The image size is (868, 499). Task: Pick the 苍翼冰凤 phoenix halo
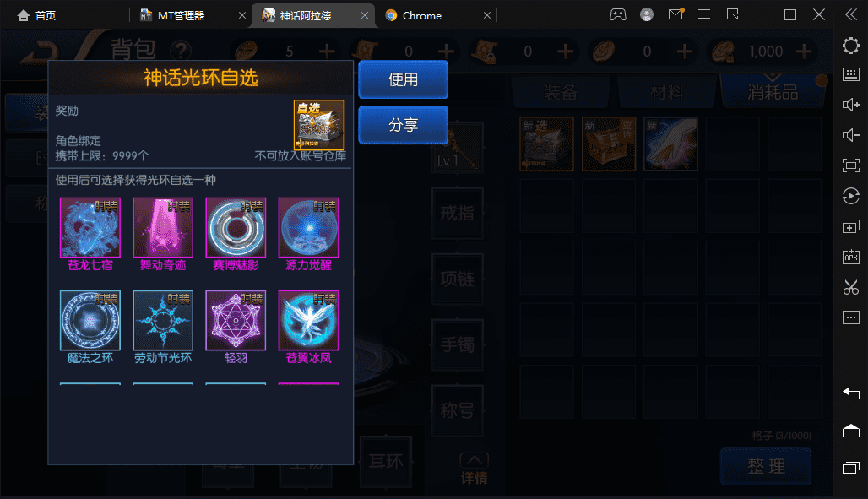click(x=309, y=320)
